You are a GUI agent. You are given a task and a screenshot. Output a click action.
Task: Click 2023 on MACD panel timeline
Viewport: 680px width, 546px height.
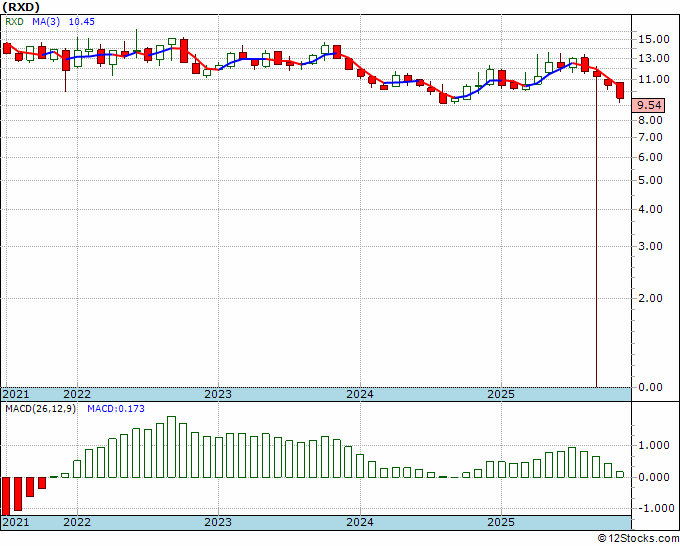tap(218, 522)
